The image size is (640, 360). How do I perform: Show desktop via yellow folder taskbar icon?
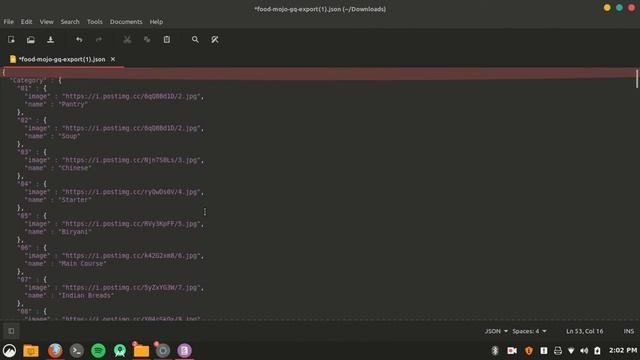[x=31, y=351]
